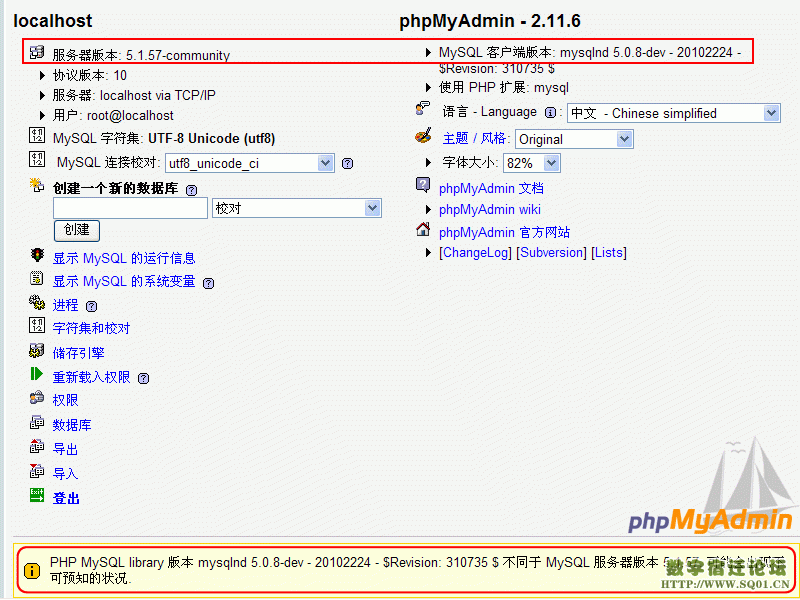Open the phpMyAdmin 官方网站 link
Image resolution: width=800 pixels, height=600 pixels.
[x=505, y=233]
